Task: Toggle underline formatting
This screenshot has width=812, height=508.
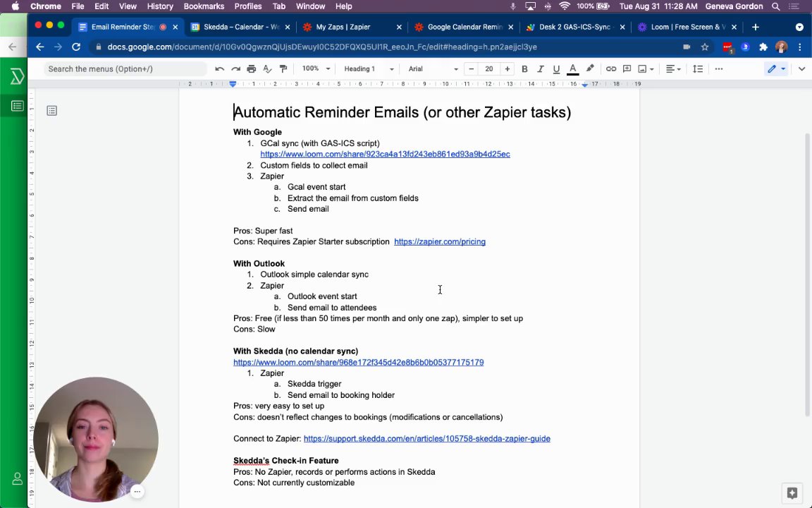Action: tap(556, 69)
